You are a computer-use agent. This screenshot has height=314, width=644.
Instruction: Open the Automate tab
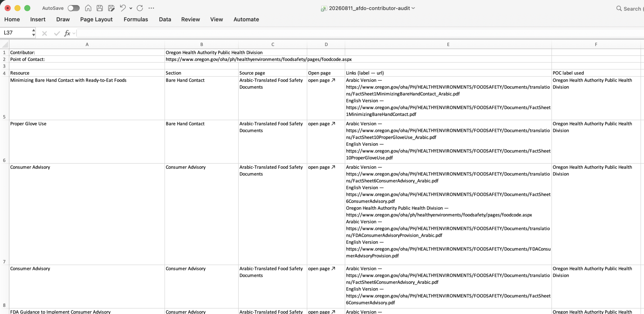click(246, 19)
